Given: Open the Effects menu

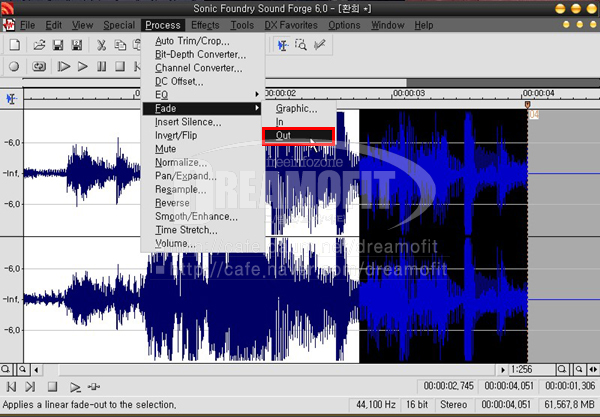Looking at the screenshot, I should point(205,25).
